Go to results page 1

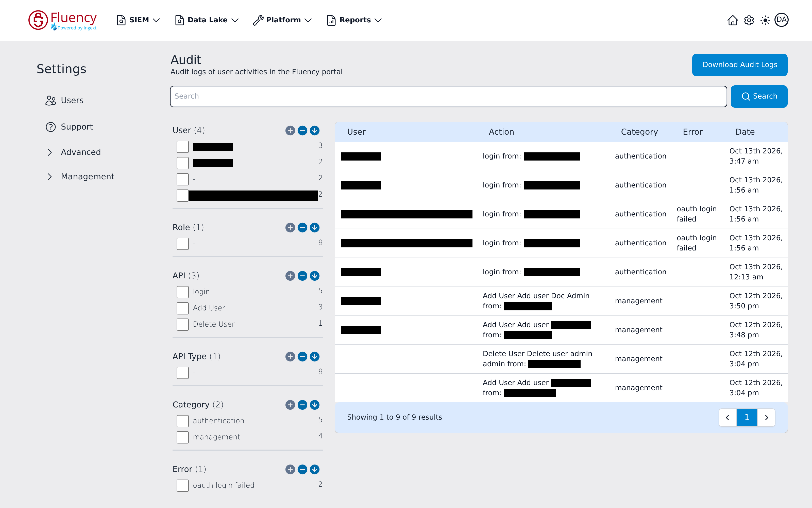(x=747, y=417)
